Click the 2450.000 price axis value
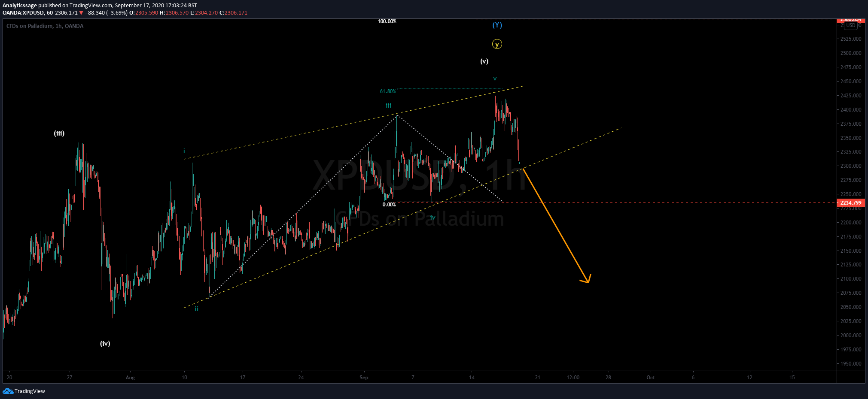The width and height of the screenshot is (868, 399). (x=851, y=82)
